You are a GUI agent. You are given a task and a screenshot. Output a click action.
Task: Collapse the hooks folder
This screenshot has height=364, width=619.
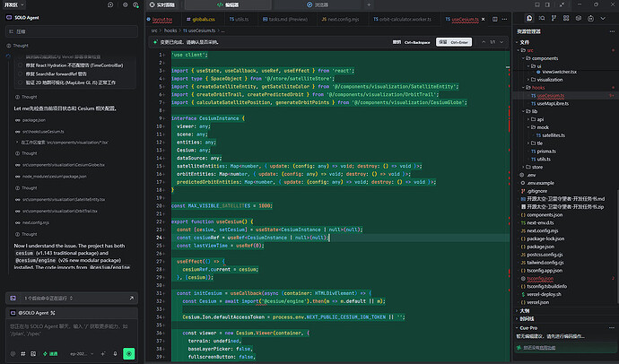(524, 88)
